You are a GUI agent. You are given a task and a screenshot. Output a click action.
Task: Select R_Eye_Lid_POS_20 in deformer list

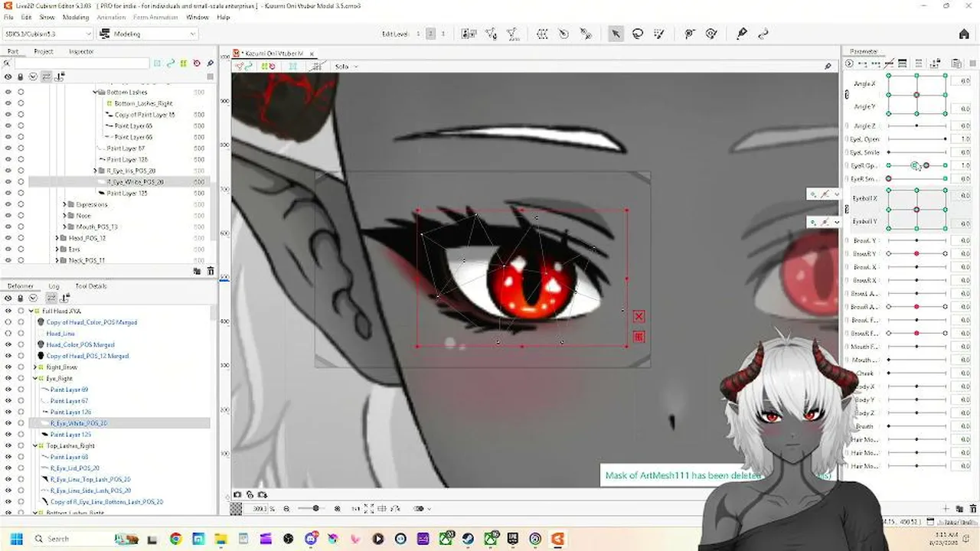point(75,468)
